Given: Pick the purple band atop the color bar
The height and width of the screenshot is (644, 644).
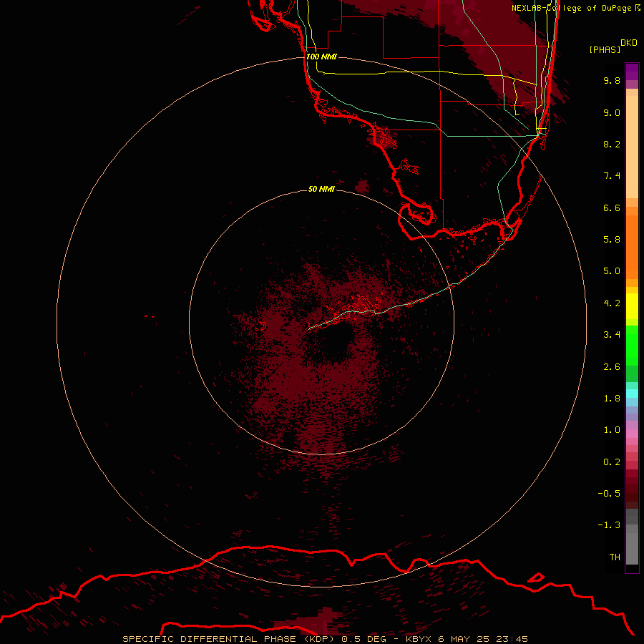Looking at the screenshot, I should click(632, 72).
